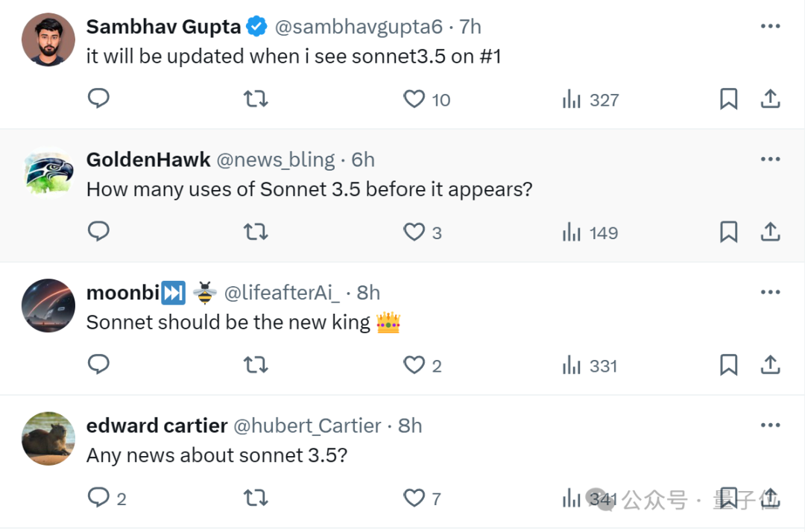
Task: Reply to Sambhav Gupta's tweet
Action: 99,99
